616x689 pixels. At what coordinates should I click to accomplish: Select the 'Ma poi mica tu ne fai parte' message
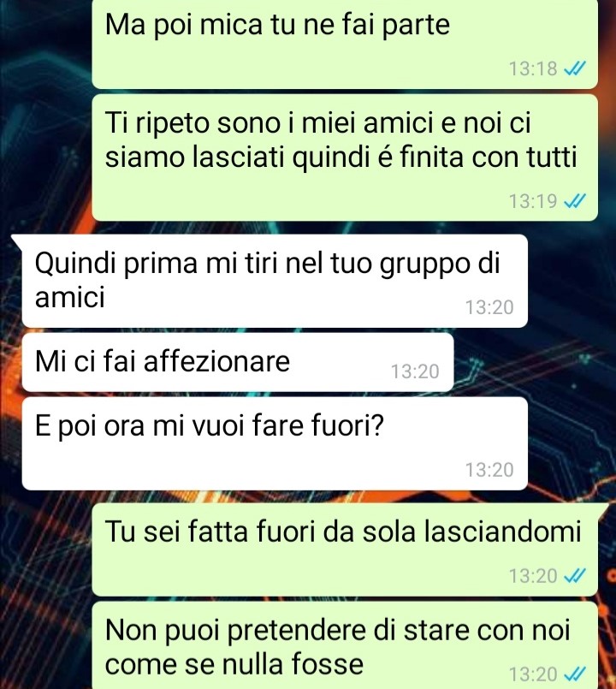(x=345, y=44)
